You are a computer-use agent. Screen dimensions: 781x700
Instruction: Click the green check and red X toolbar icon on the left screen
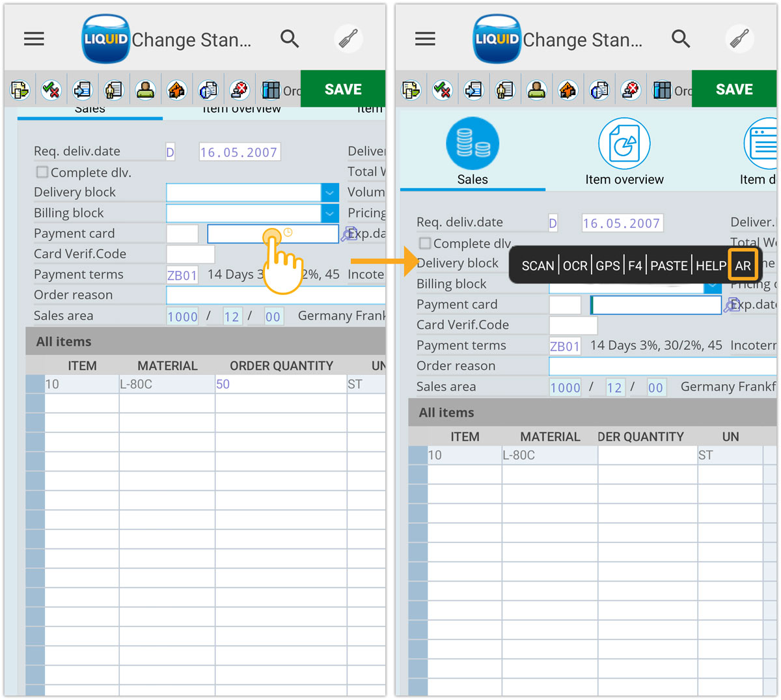pos(51,90)
